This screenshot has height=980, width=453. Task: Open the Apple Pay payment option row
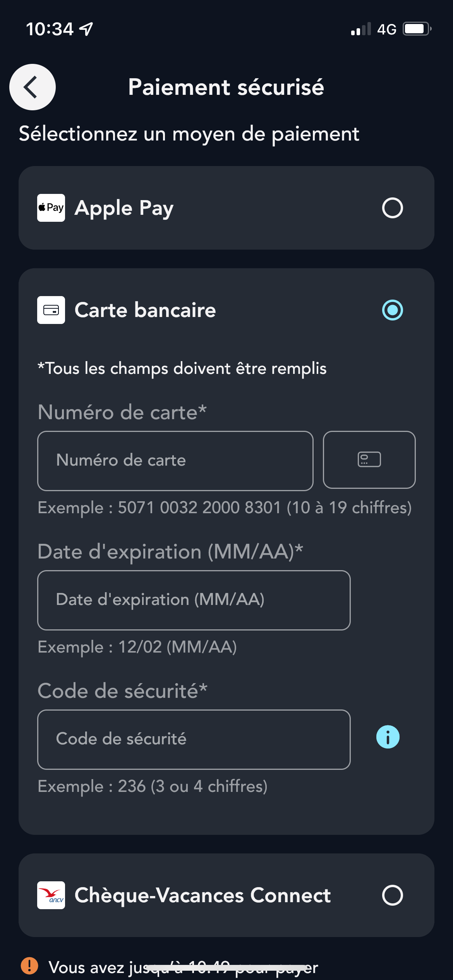tap(226, 207)
